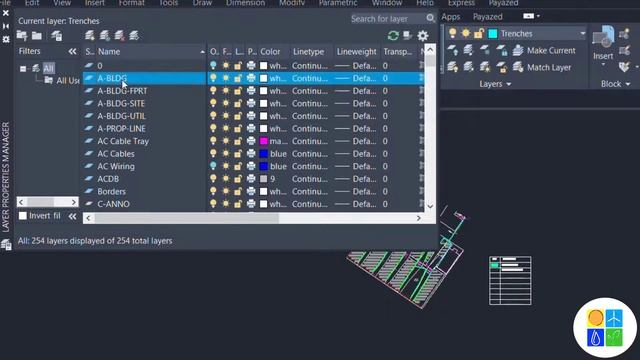This screenshot has height=360, width=640.
Task: Collapse chevron beside Invert filter
Action: (72, 216)
